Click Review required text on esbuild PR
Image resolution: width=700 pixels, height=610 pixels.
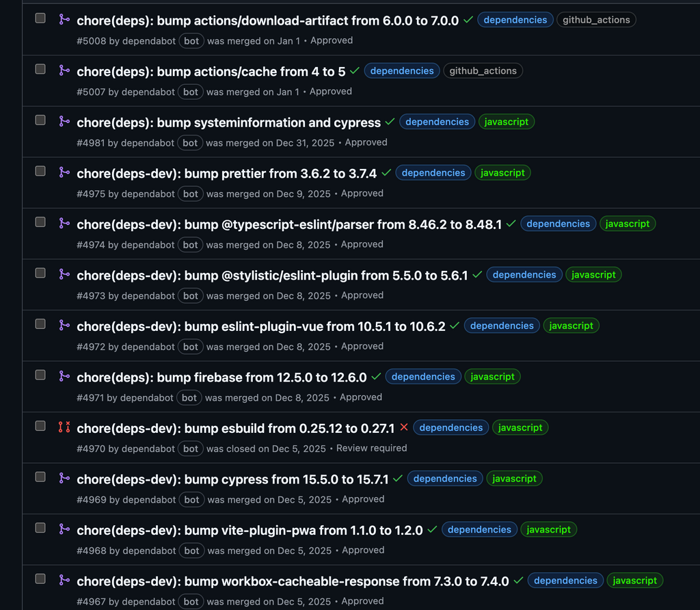point(372,449)
